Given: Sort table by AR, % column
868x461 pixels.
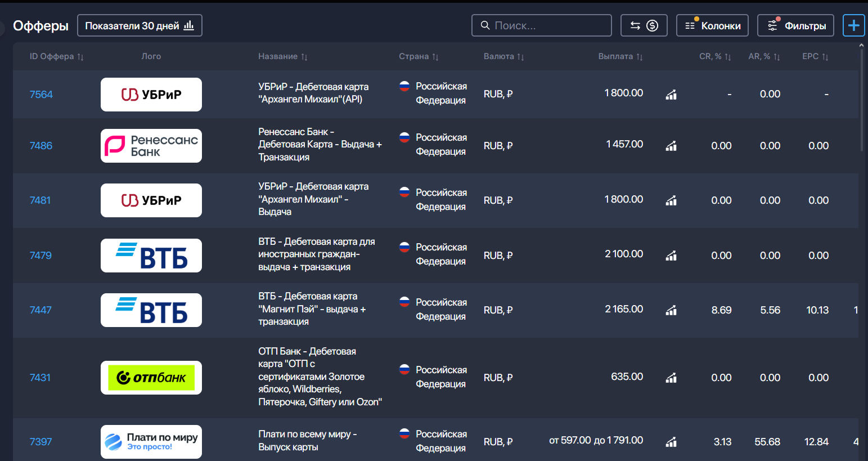Looking at the screenshot, I should [764, 56].
